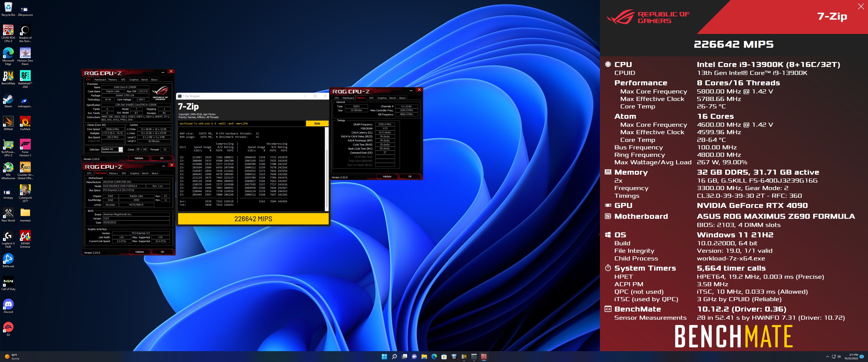Open SPD tab in top-left CPU-Z window

123,80
